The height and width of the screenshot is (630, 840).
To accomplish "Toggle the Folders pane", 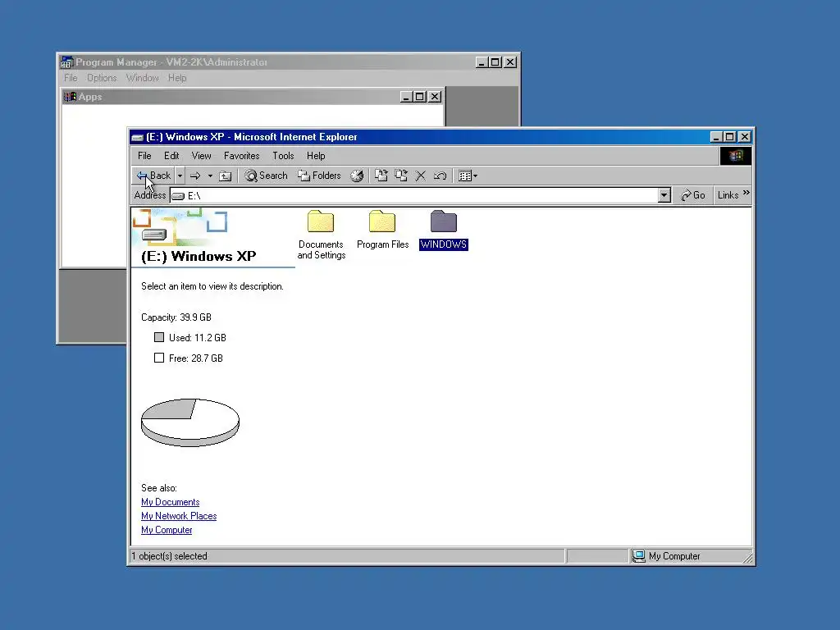I will 319,176.
